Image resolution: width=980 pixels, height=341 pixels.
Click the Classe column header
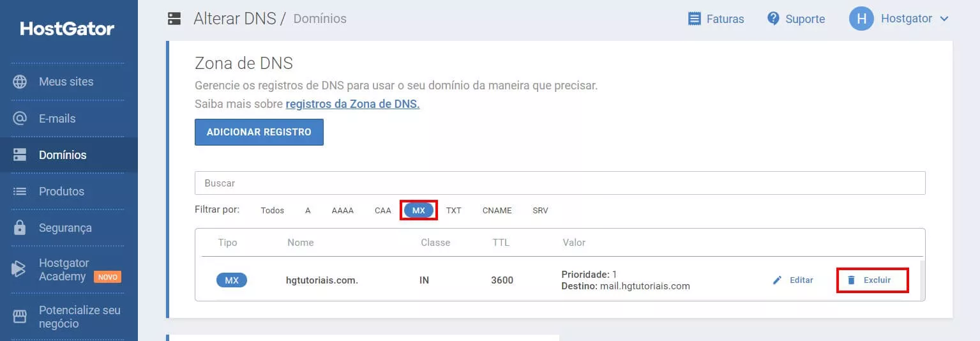[x=435, y=243]
